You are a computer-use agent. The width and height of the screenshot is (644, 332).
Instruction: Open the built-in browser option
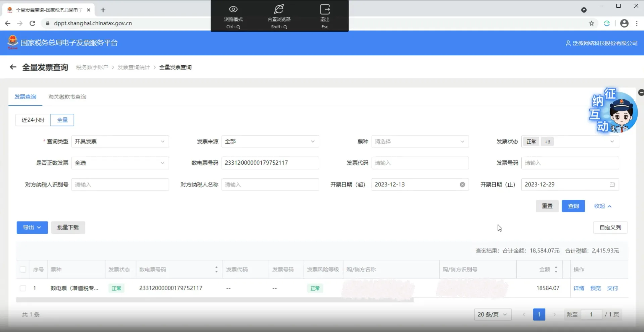pyautogui.click(x=279, y=17)
